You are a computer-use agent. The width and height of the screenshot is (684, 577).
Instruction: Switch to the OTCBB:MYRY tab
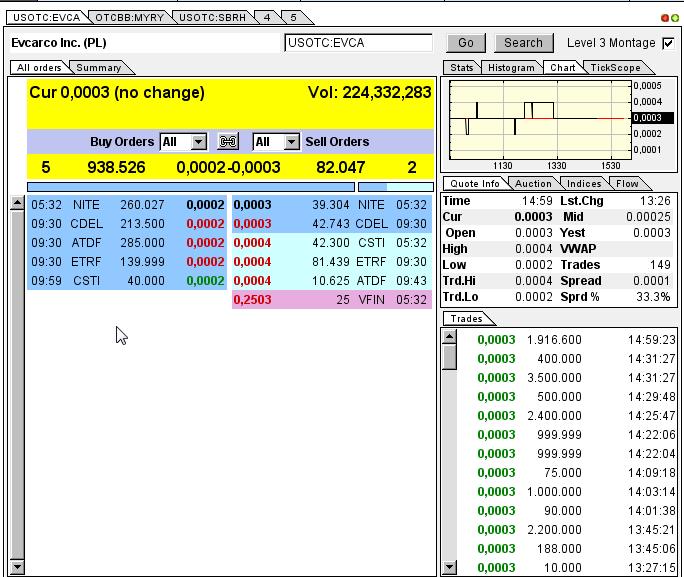tap(130, 17)
